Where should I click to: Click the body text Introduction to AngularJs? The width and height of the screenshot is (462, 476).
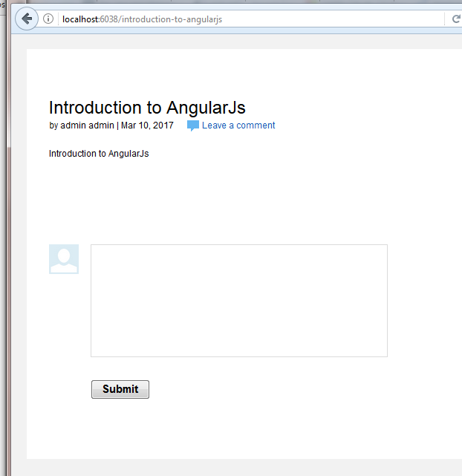click(x=99, y=154)
